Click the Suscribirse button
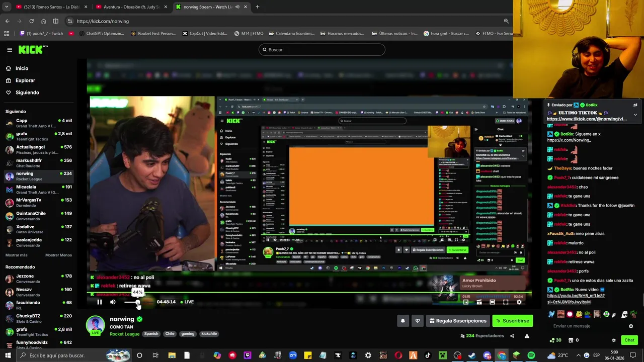The height and width of the screenshot is (362, 644). [x=512, y=321]
